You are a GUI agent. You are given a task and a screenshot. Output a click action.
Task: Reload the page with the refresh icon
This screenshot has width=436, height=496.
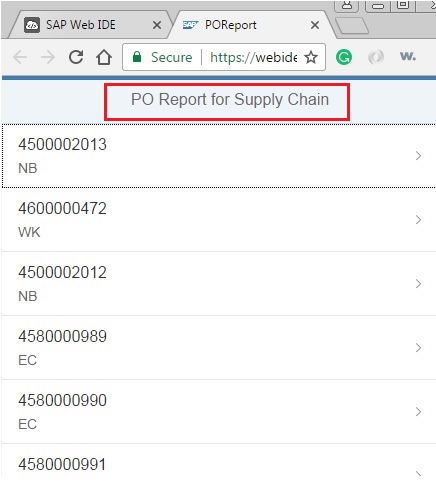coord(76,57)
